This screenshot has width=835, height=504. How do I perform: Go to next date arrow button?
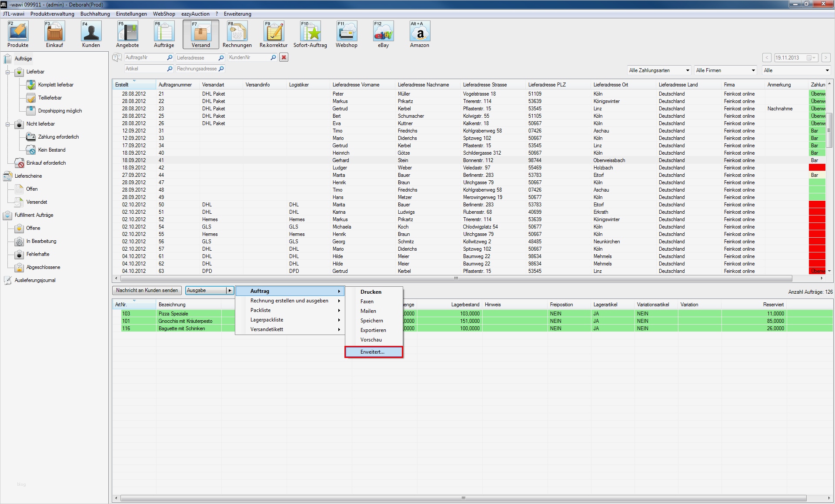coord(825,57)
